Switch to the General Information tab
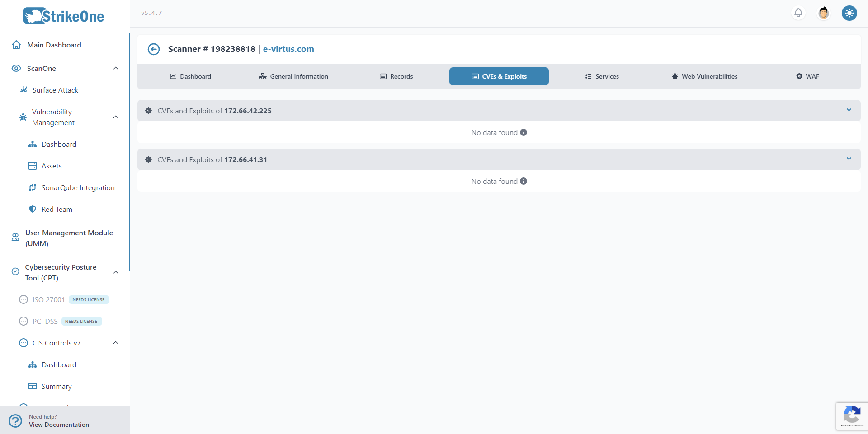Screen dimensions: 868x434 293,76
